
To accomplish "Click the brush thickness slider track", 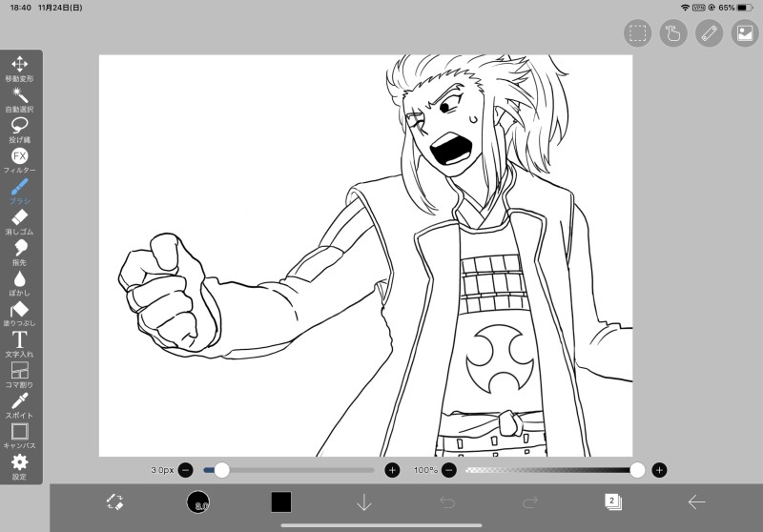I will click(289, 470).
